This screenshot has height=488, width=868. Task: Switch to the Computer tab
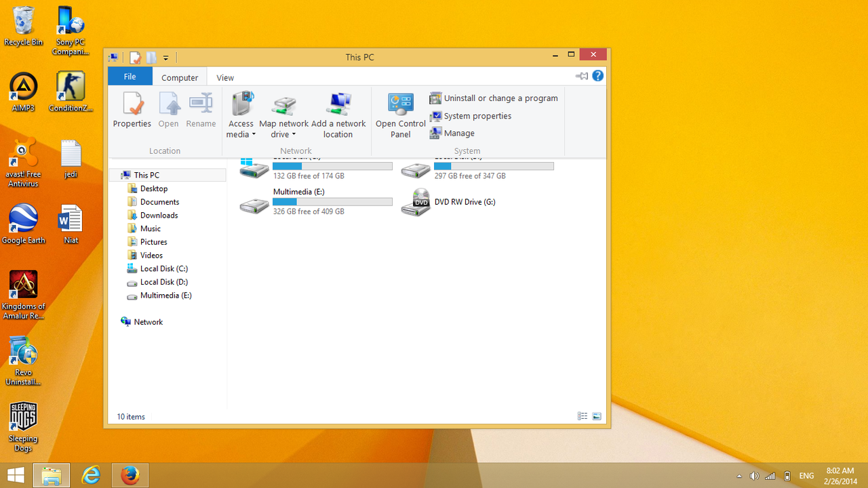pos(180,77)
